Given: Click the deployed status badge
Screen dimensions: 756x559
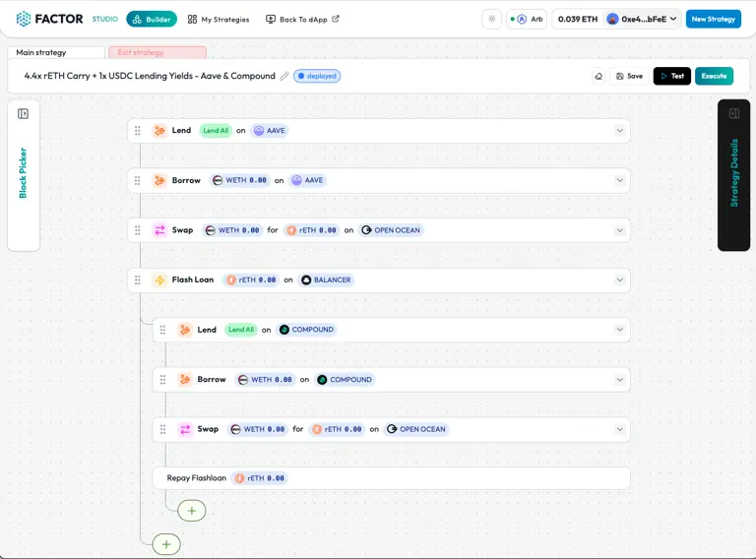Looking at the screenshot, I should (x=317, y=76).
